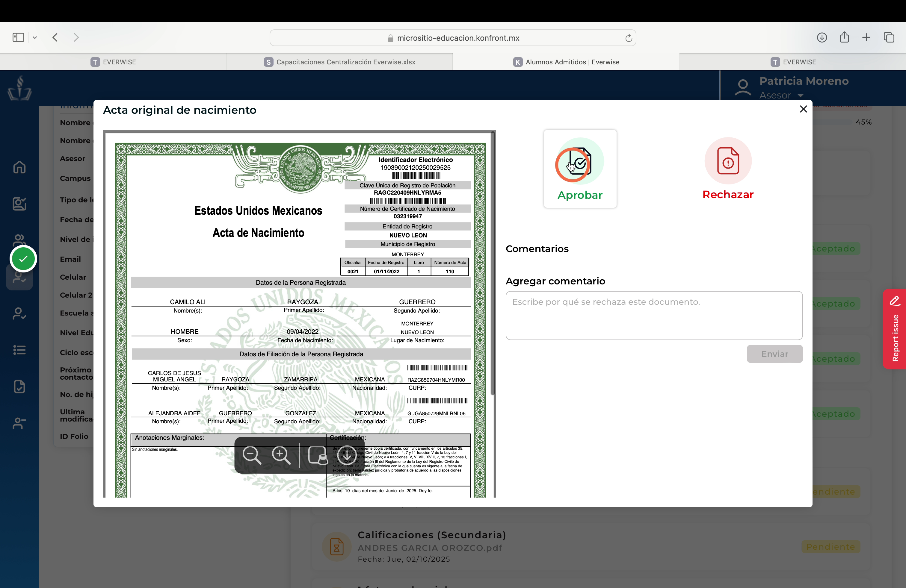
Task: Open the home icon in sidebar
Action: coord(19,167)
